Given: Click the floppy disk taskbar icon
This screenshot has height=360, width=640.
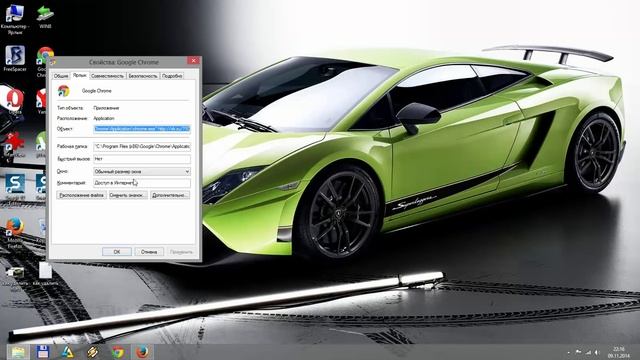Looking at the screenshot, I should tap(42, 351).
